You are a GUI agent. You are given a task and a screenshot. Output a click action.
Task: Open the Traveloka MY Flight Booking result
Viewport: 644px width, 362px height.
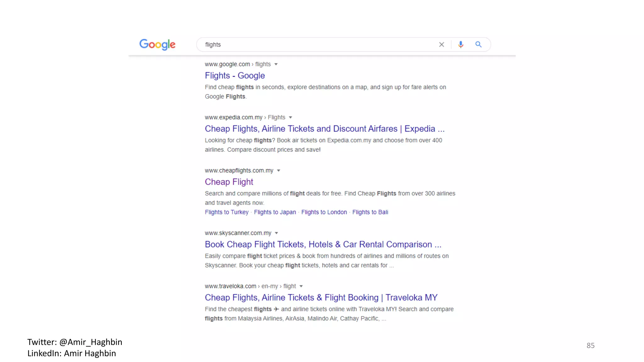tap(321, 298)
